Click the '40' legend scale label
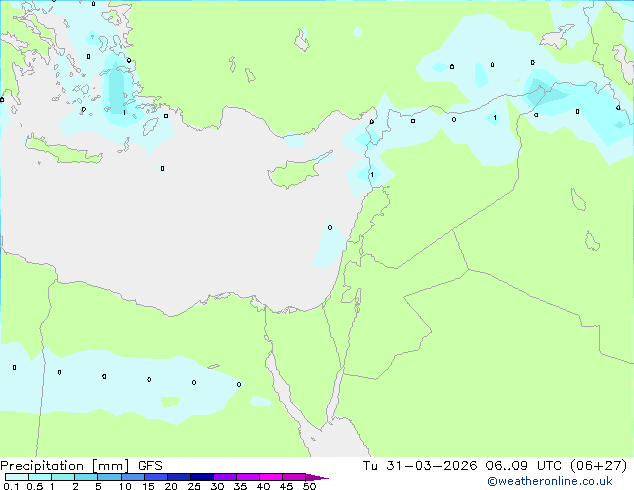 coord(263,486)
